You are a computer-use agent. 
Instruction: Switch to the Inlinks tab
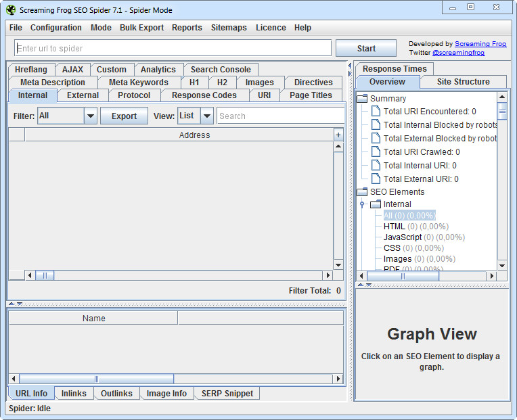coord(74,394)
